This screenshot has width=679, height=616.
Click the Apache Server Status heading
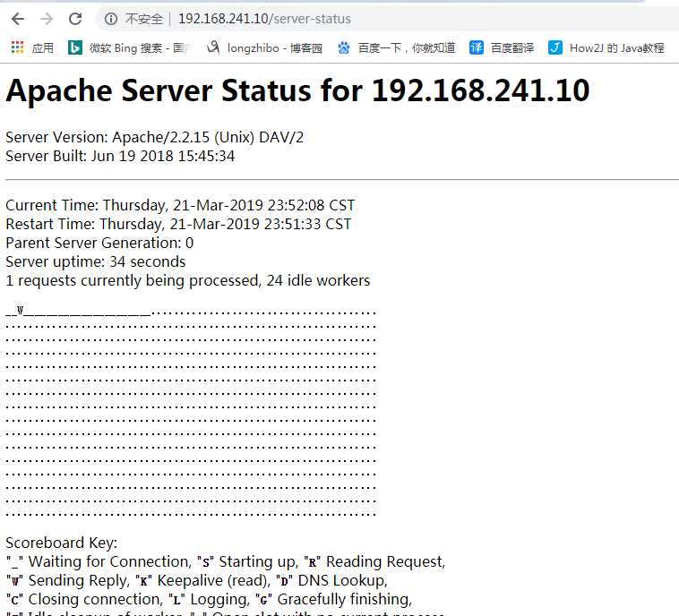pyautogui.click(x=297, y=91)
